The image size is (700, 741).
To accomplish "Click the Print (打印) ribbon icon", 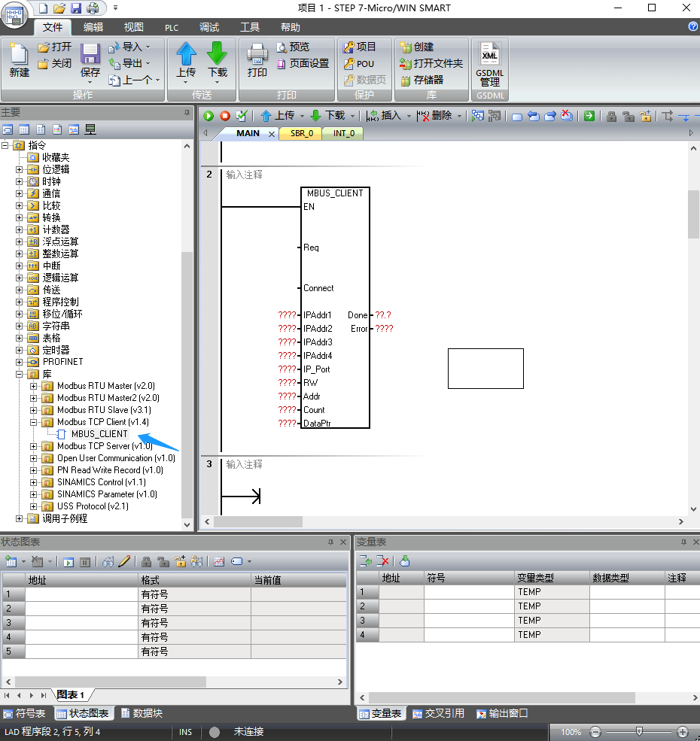I will (257, 60).
